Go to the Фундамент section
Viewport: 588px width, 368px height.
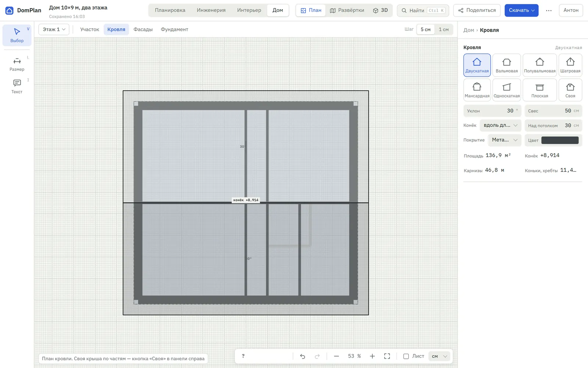coord(175,29)
